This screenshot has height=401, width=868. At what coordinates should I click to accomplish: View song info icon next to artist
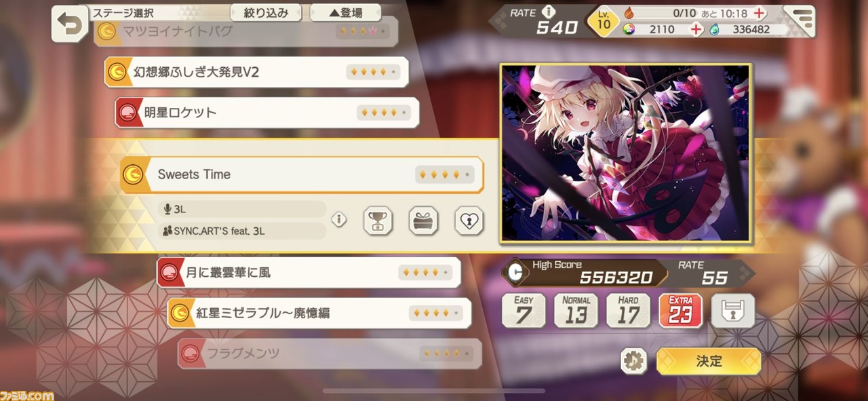click(x=339, y=220)
